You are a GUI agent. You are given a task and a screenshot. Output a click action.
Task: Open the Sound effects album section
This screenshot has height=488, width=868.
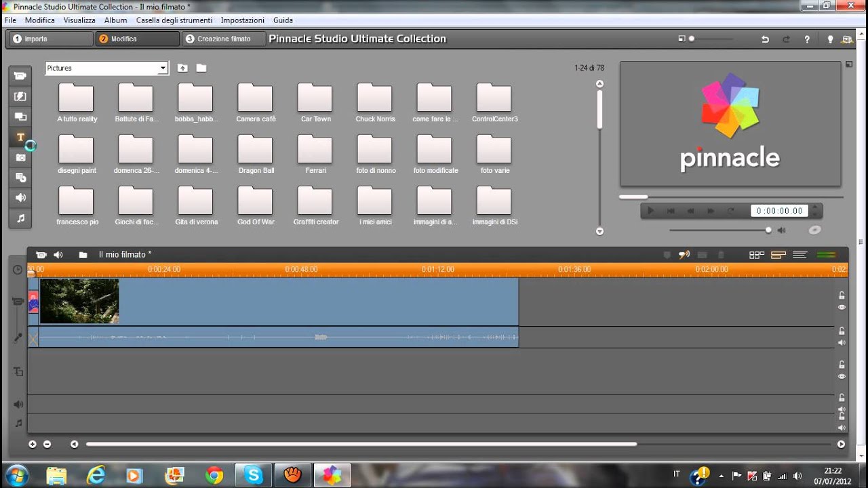20,198
